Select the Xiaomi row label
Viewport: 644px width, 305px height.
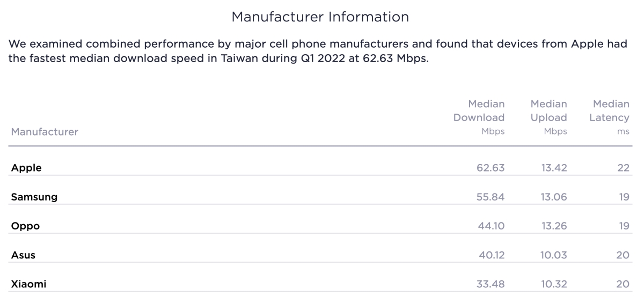[28, 284]
